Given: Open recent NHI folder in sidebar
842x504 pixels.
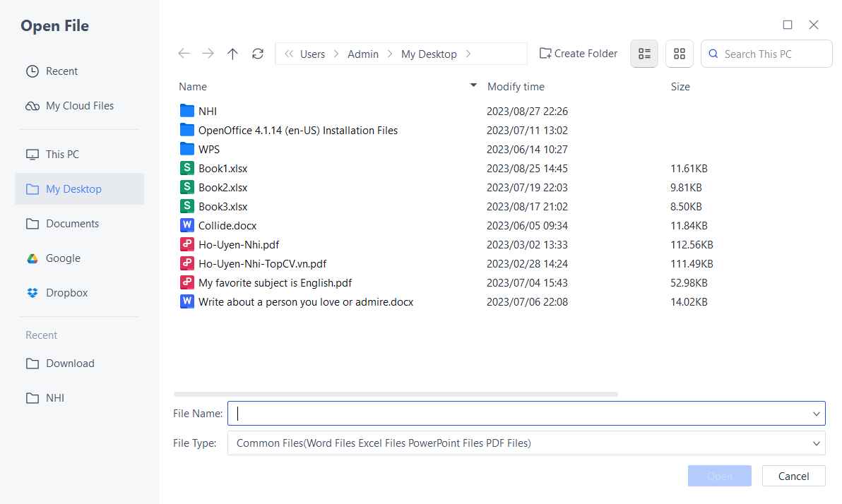Looking at the screenshot, I should [80, 397].
